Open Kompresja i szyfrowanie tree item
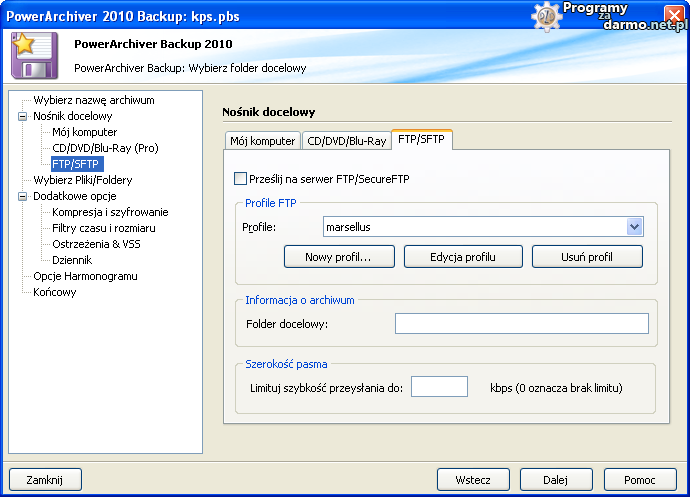Screen dimensions: 690x497 (110, 212)
